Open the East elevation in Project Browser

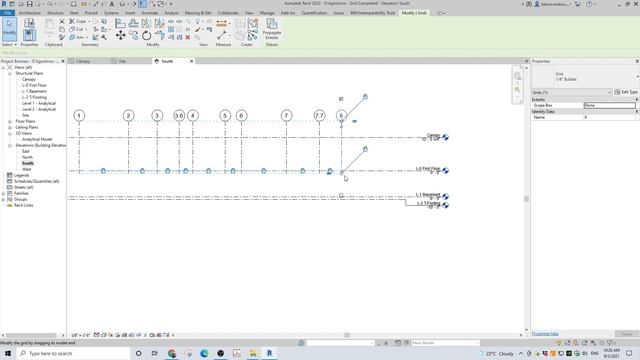(x=26, y=151)
